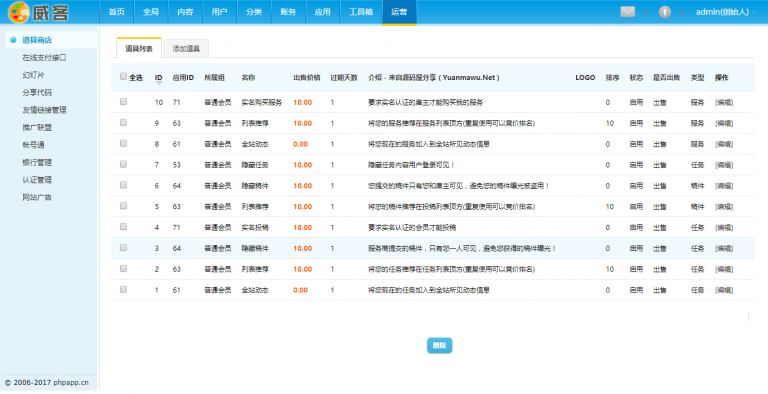This screenshot has height=394, width=768.
Task: Expand the dropdown arrow beside alert icon
Action: click(682, 12)
